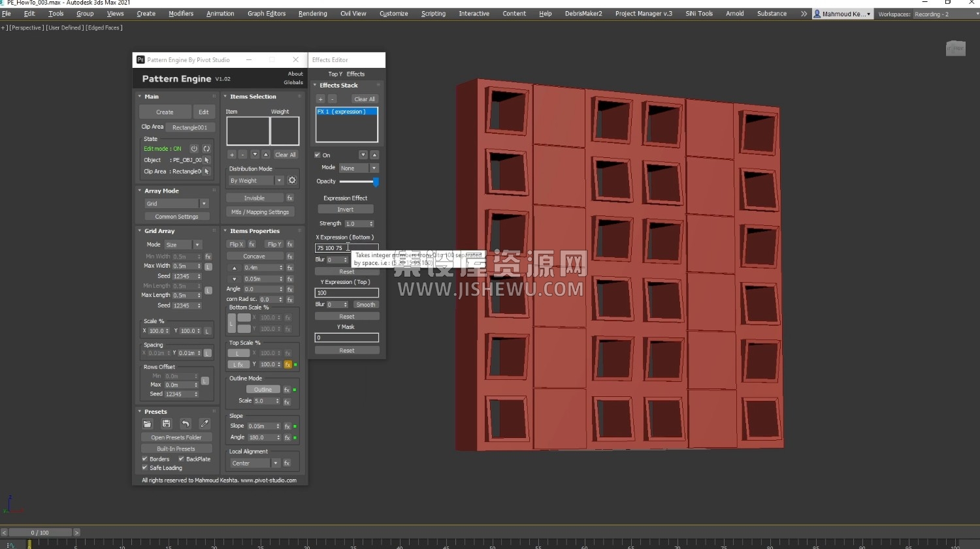Toggle the L lock for Spacing
Viewport: 980px width, 549px height.
tap(207, 353)
